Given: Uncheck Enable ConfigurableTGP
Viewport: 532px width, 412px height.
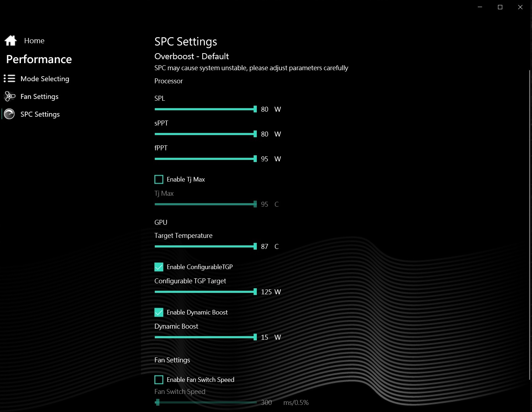Looking at the screenshot, I should (159, 267).
